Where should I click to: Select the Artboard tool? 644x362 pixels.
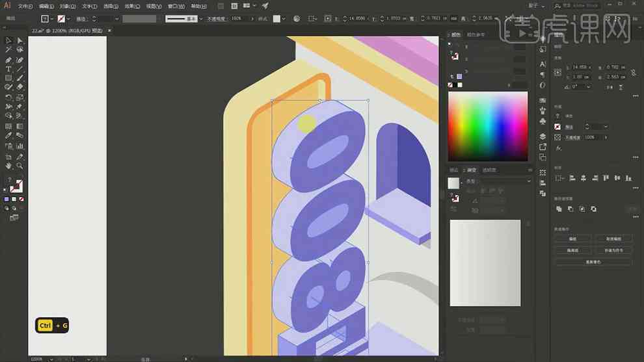pos(8,157)
